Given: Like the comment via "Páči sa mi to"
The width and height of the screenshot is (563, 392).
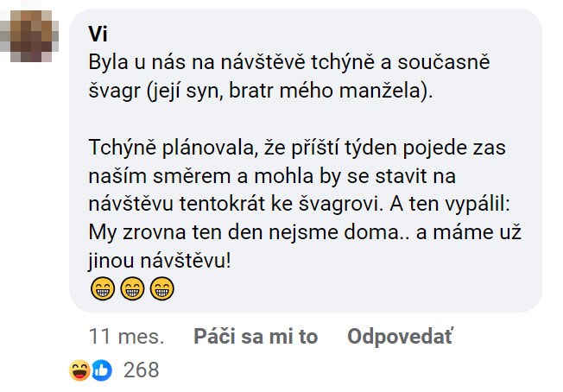Looking at the screenshot, I should [256, 337].
